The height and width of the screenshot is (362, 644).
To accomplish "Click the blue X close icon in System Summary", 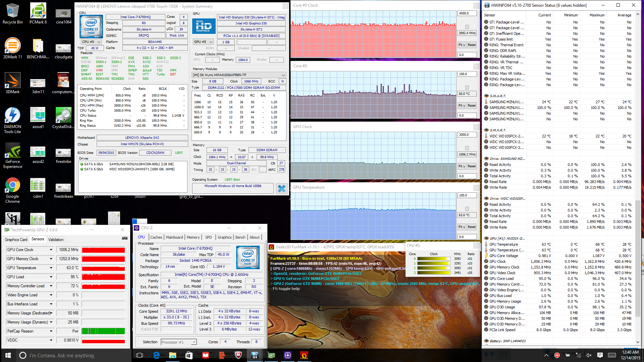I will click(x=282, y=189).
